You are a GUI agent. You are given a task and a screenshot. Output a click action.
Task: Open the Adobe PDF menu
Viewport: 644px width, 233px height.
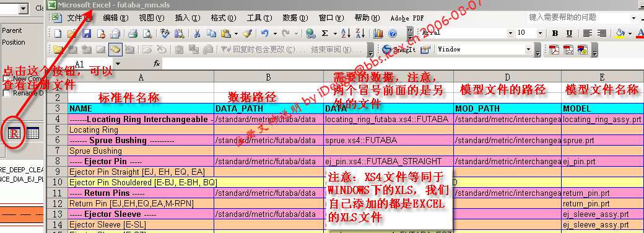click(407, 18)
